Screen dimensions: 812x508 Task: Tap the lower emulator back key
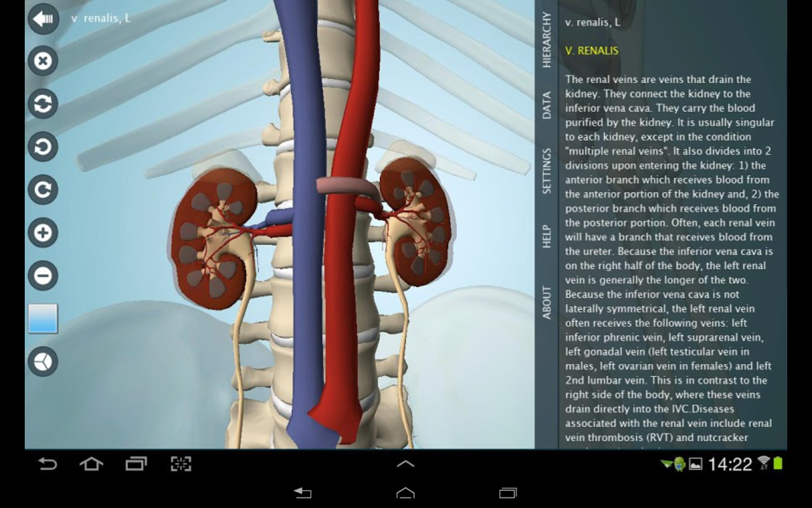click(x=303, y=493)
